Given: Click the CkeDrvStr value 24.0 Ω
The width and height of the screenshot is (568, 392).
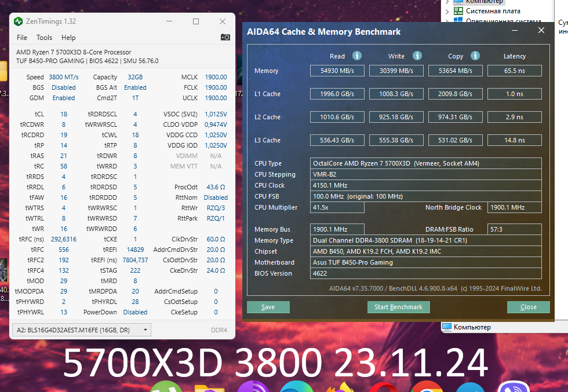Looking at the screenshot, I should (216, 270).
